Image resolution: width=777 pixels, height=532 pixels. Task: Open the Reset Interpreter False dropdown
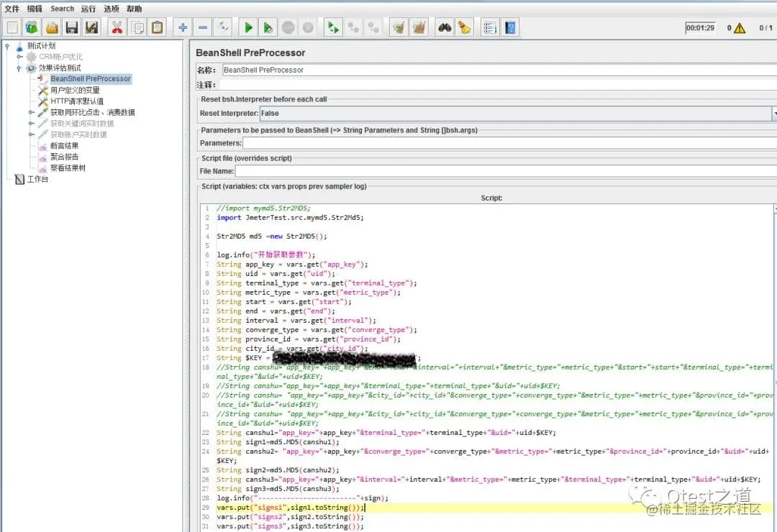773,114
